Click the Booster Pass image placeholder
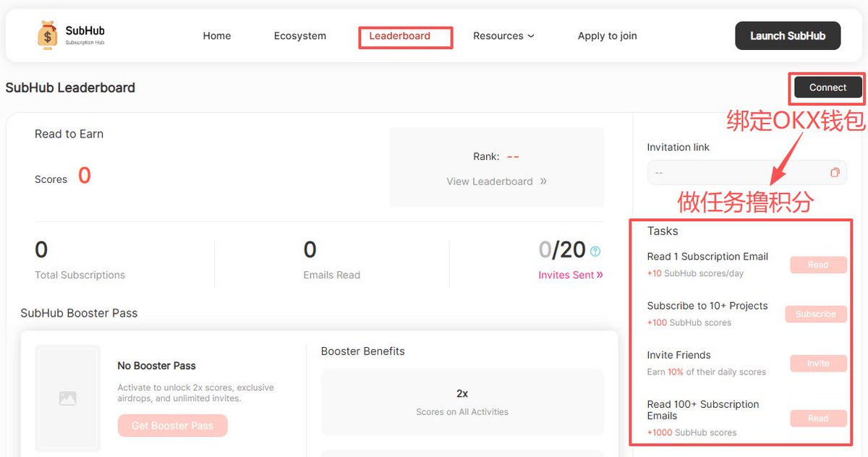This screenshot has width=868, height=457. tap(68, 398)
